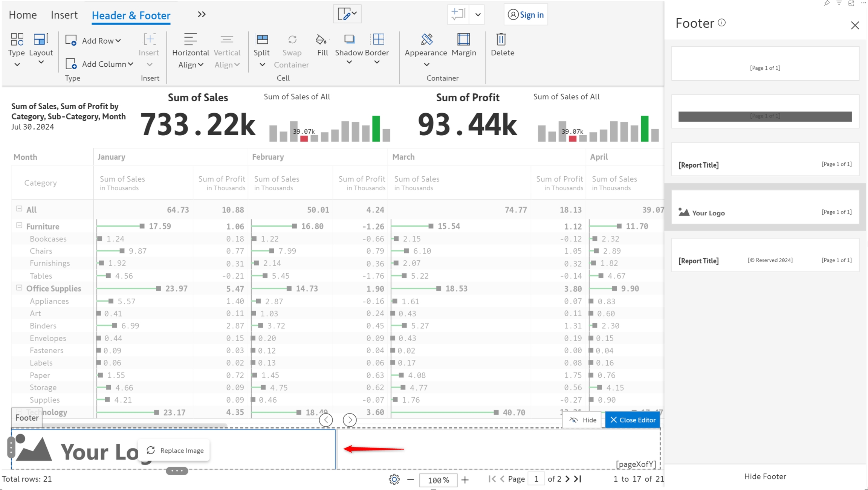Hide the footer using Hide button
This screenshot has width=868, height=490.
tap(583, 420)
